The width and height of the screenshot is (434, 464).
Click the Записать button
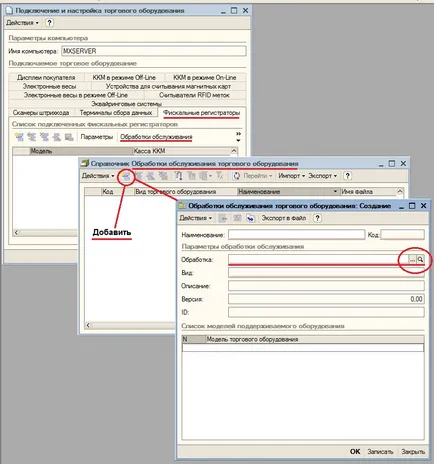coord(380,451)
